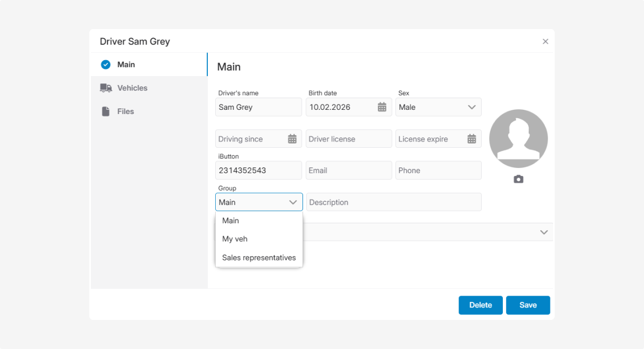Click the camera icon to upload photo

[x=518, y=180]
